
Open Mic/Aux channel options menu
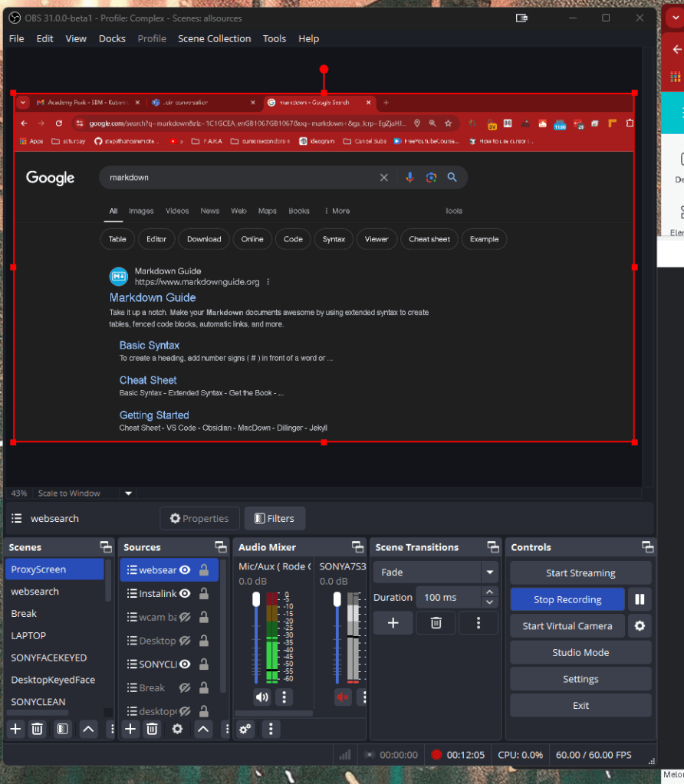284,697
